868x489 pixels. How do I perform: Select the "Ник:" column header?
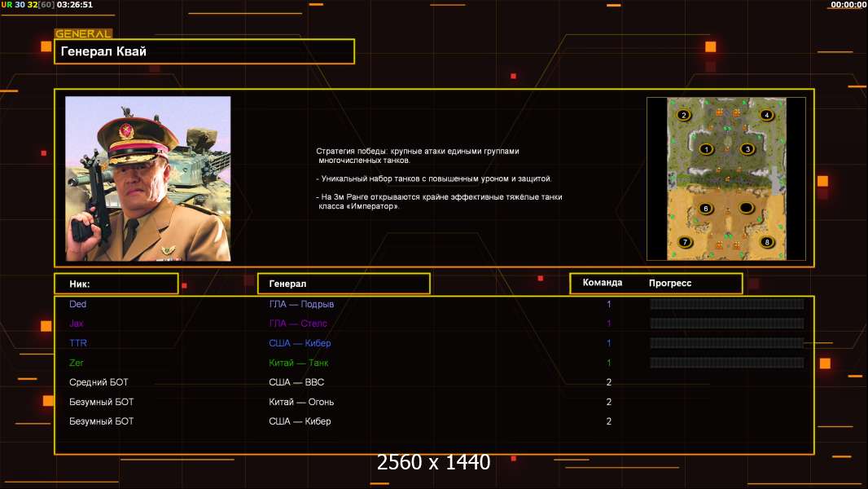[116, 284]
